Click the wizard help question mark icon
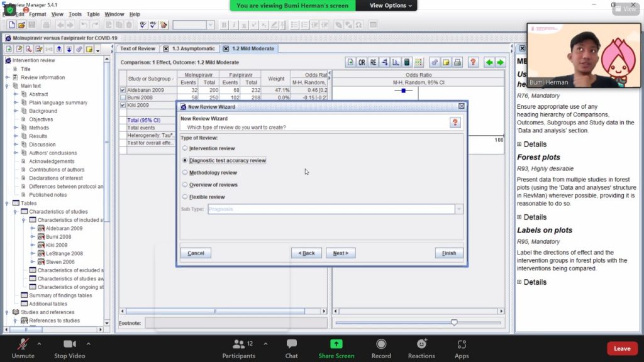 455,123
